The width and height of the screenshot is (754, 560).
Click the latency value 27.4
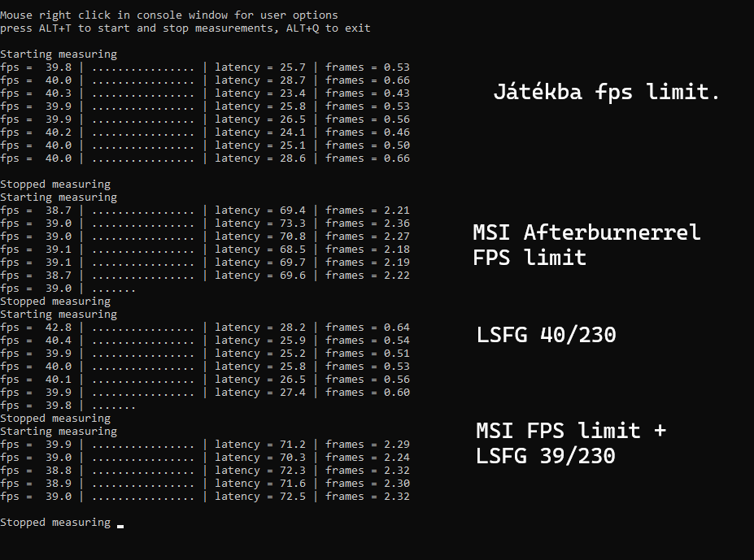tap(292, 393)
